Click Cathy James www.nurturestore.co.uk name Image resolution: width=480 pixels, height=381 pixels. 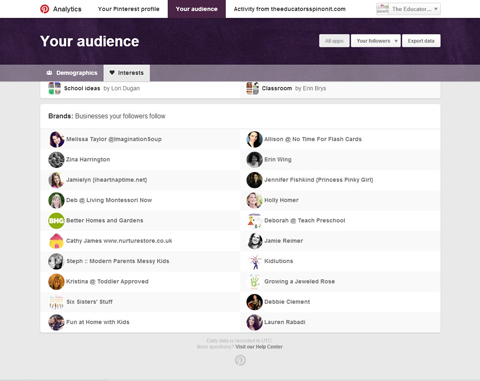119,241
